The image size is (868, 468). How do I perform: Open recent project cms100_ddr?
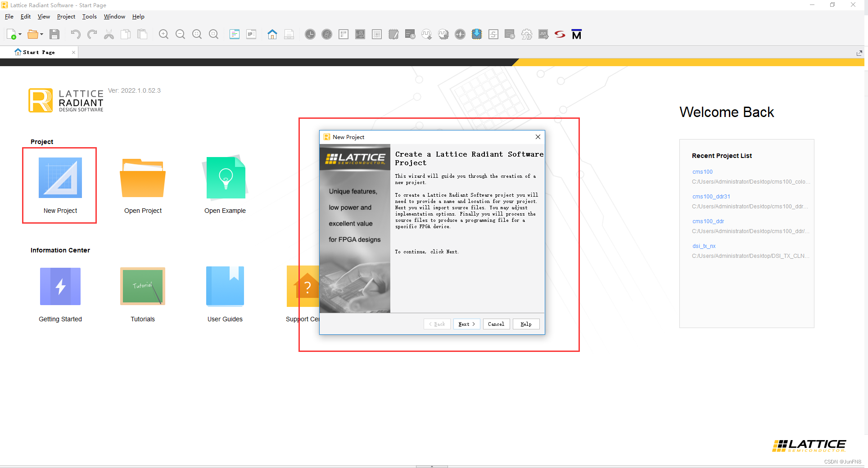coord(708,221)
